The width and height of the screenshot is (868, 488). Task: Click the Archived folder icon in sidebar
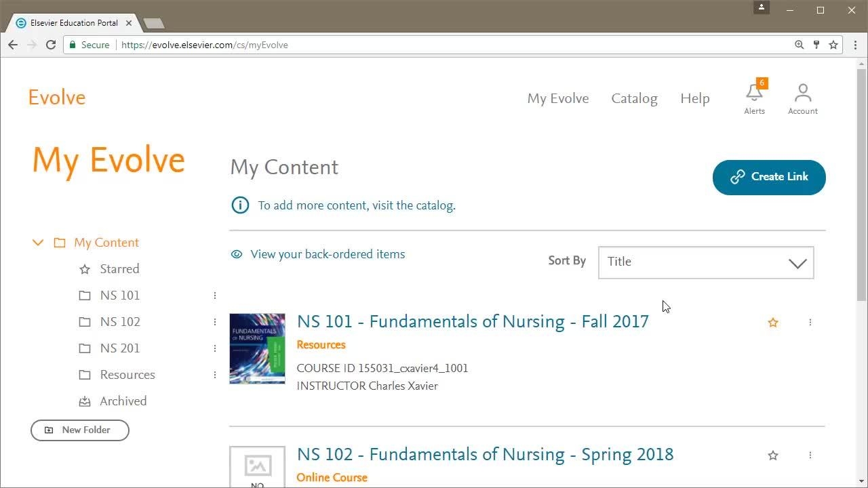85,401
